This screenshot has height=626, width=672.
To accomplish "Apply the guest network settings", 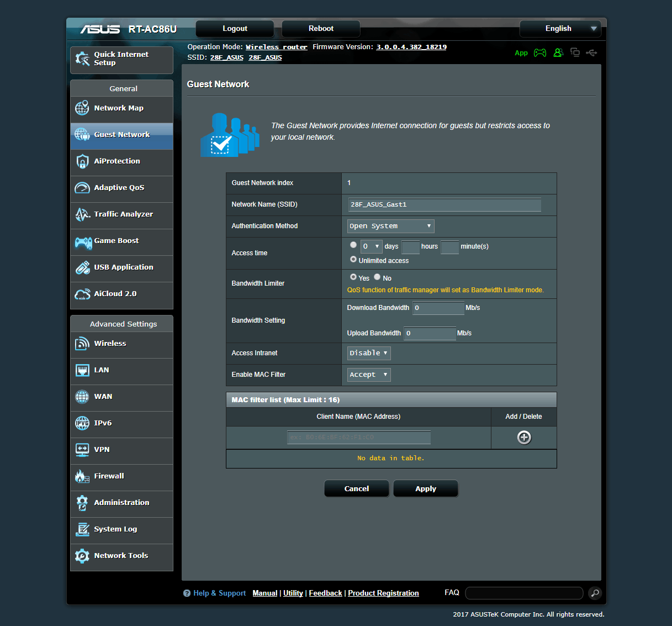I will click(426, 489).
